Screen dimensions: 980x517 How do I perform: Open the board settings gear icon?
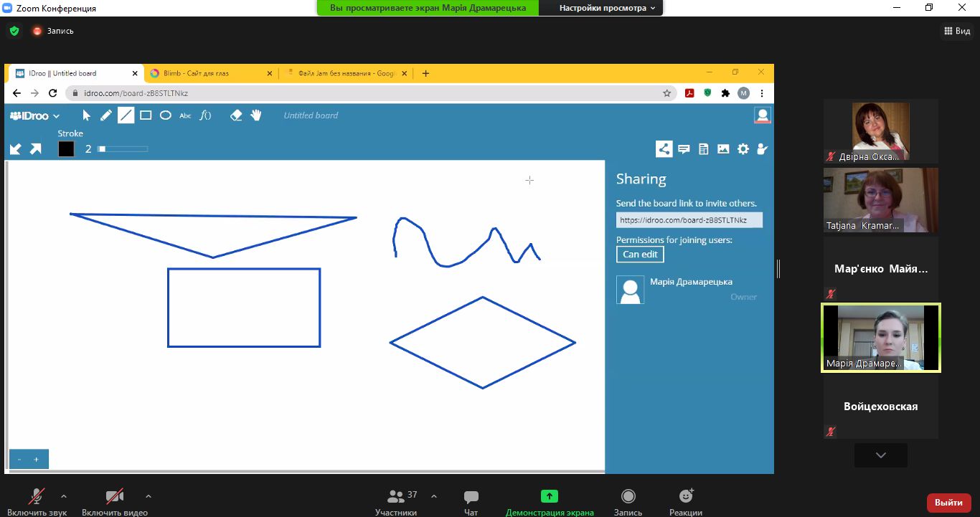743,149
